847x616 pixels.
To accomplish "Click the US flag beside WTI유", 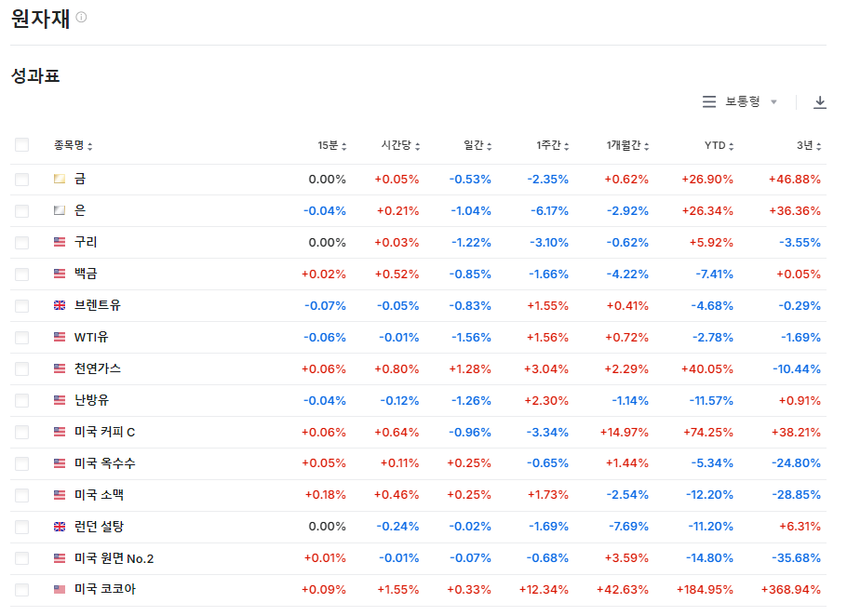I will pyautogui.click(x=60, y=337).
